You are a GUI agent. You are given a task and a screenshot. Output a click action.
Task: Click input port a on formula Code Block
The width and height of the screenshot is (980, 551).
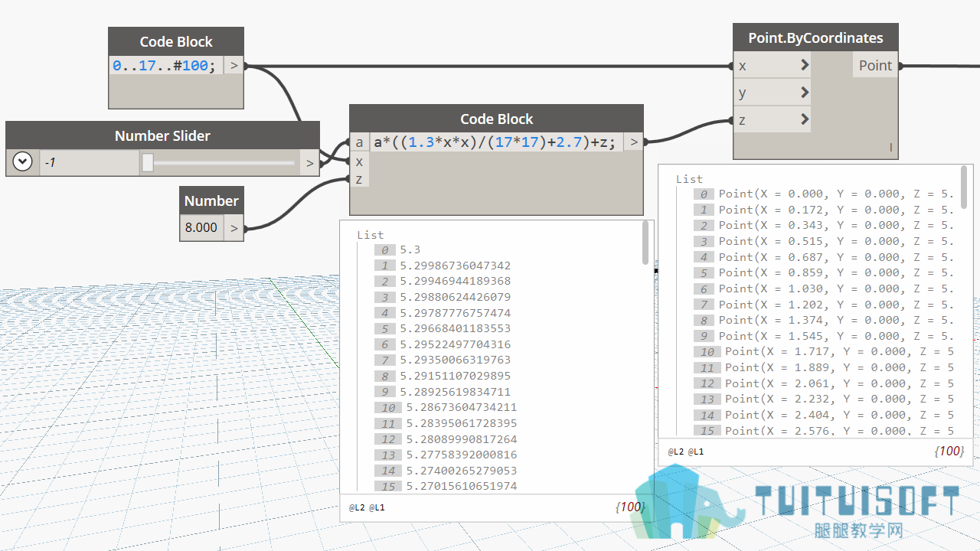coord(359,142)
